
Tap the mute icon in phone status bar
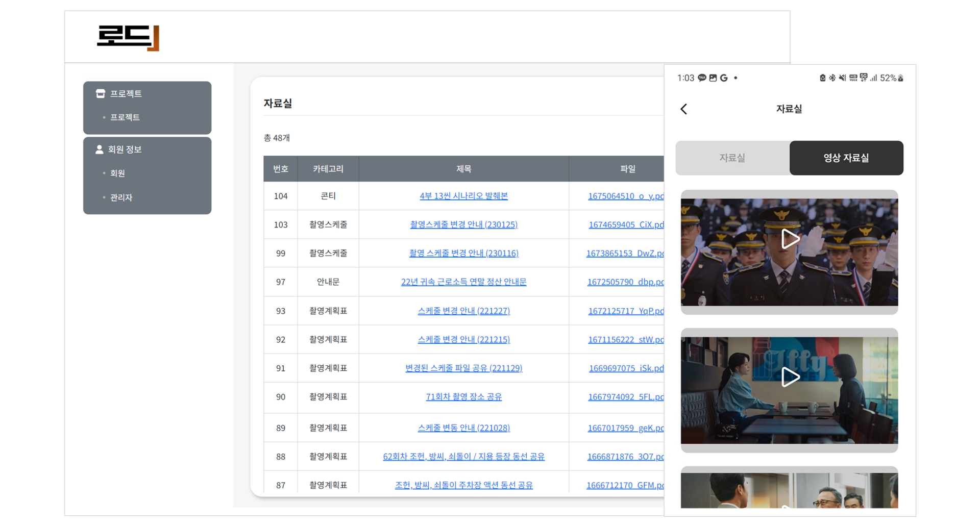pyautogui.click(x=842, y=78)
